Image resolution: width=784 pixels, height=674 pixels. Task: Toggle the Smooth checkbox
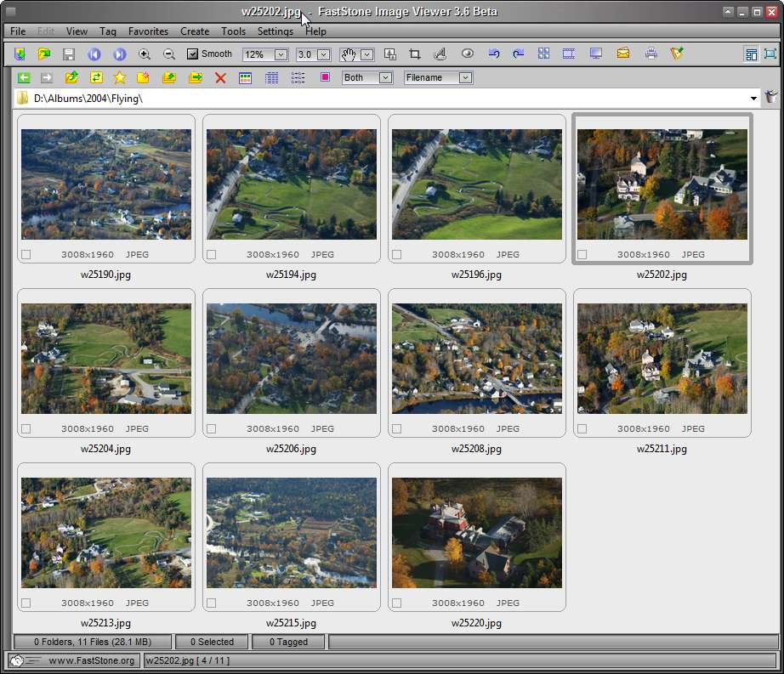(192, 54)
